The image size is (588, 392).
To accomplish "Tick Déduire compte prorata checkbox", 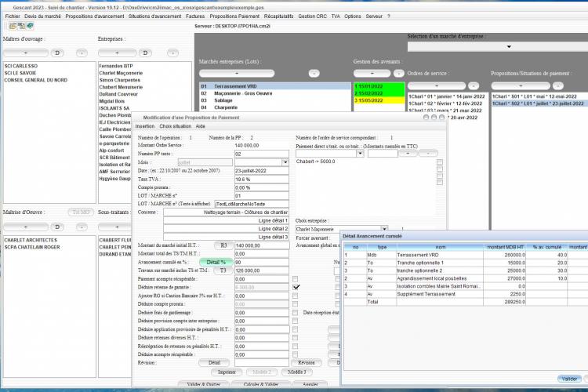I will 295,304.
